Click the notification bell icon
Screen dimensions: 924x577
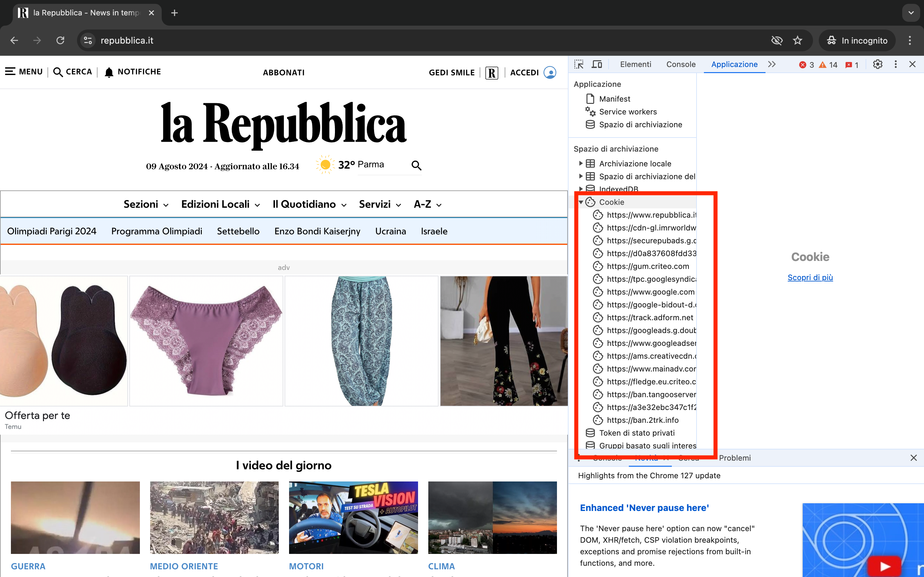click(x=109, y=72)
